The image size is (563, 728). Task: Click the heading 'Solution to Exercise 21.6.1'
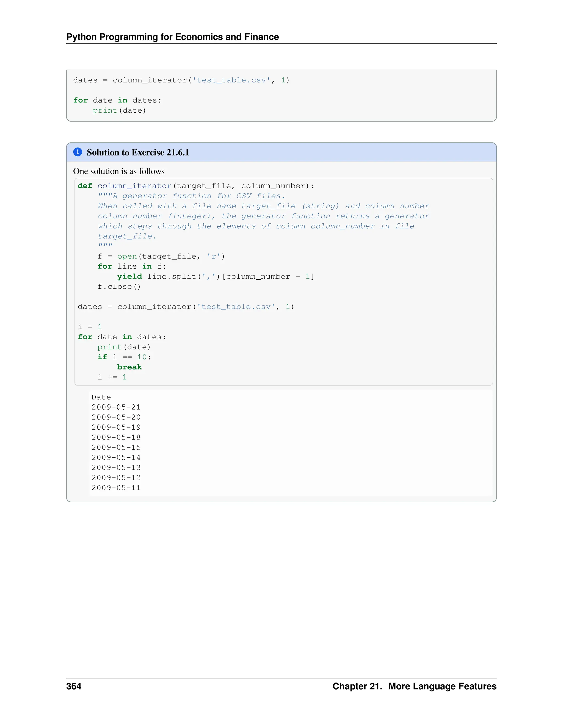pos(138,152)
